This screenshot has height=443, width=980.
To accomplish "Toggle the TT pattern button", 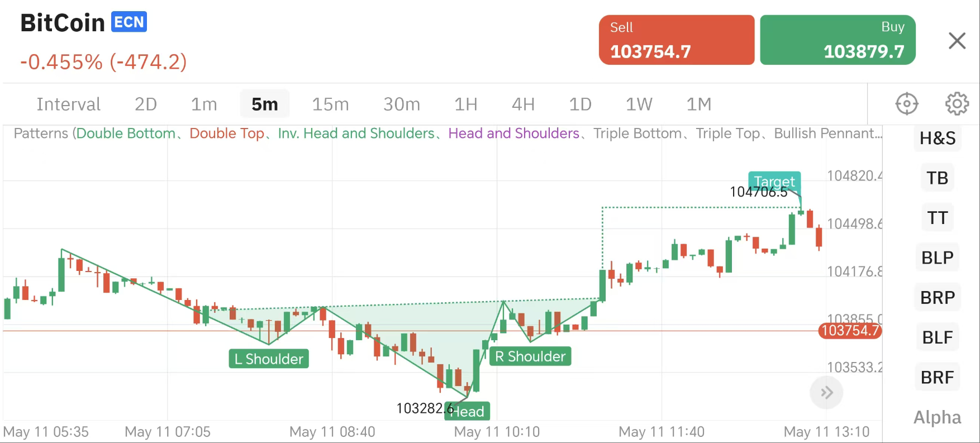I will (x=938, y=218).
